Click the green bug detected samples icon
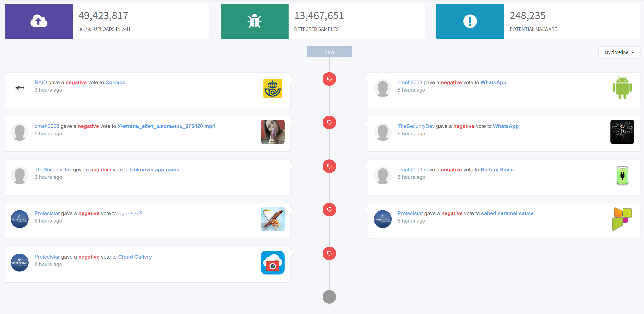This screenshot has width=644, height=314. pyautogui.click(x=254, y=21)
